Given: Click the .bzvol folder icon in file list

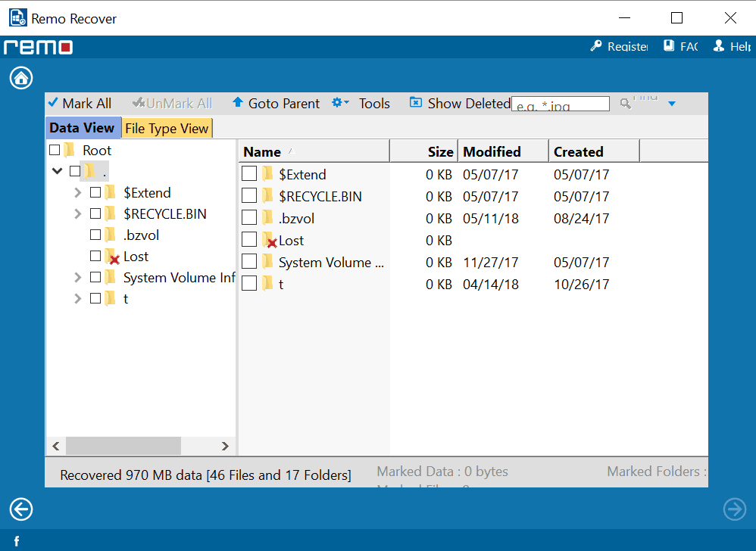Looking at the screenshot, I should click(267, 218).
